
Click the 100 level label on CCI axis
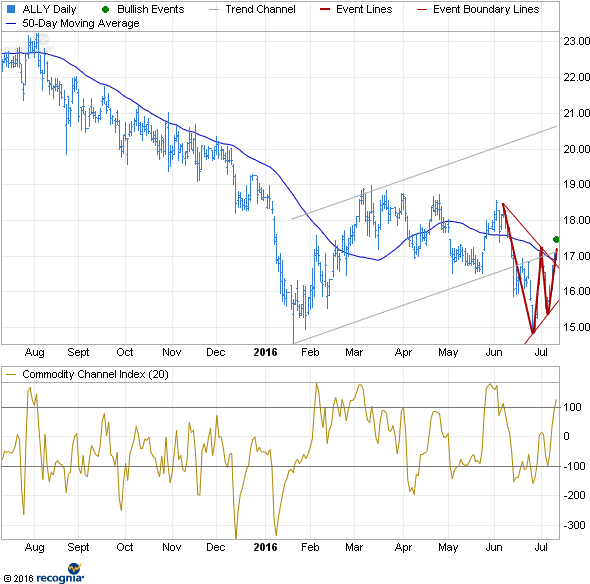572,407
